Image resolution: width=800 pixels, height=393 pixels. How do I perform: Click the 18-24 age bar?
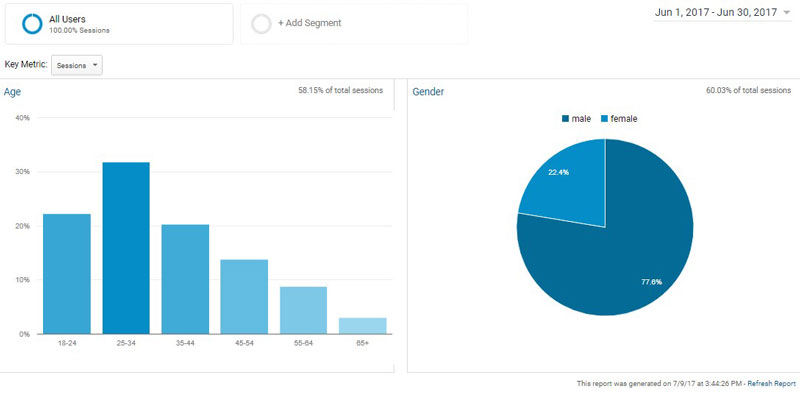(67, 274)
